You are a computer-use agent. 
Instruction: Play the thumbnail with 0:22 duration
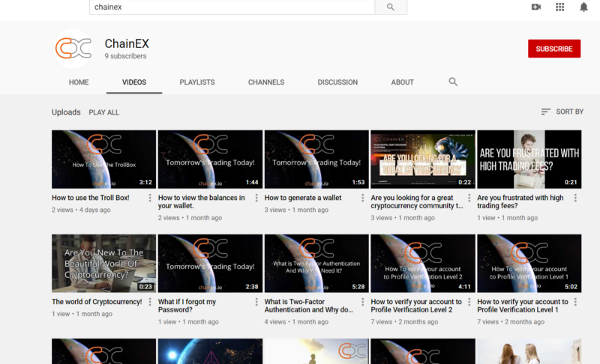tap(423, 160)
